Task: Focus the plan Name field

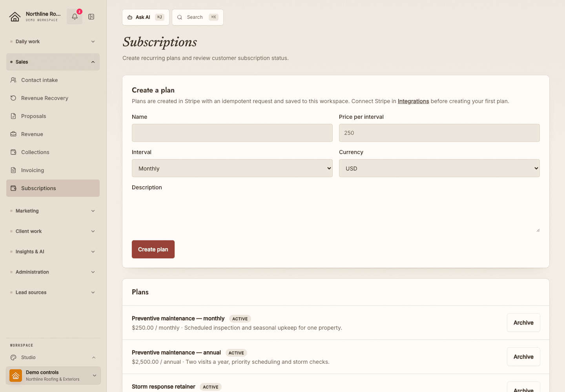Action: tap(232, 133)
